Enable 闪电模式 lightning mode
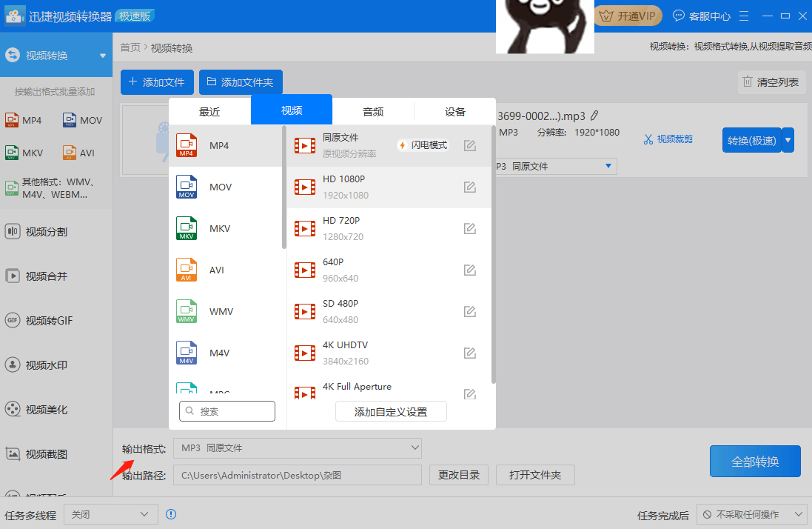This screenshot has height=529, width=812. click(x=423, y=145)
